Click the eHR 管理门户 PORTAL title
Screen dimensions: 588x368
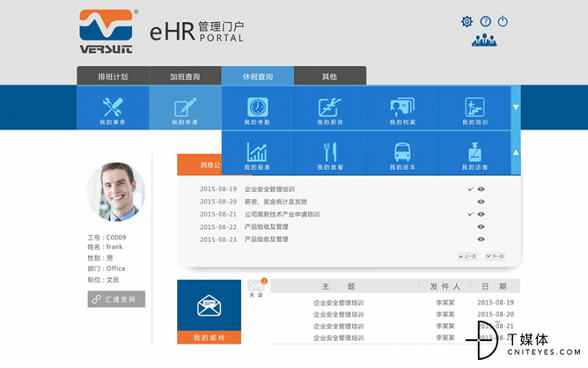[x=197, y=32]
